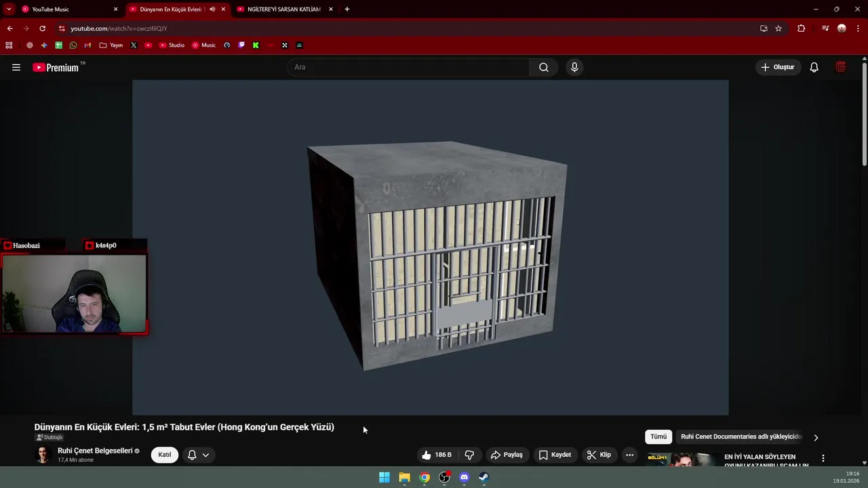Go back in browser history
The width and height of the screenshot is (868, 488).
[x=9, y=28]
